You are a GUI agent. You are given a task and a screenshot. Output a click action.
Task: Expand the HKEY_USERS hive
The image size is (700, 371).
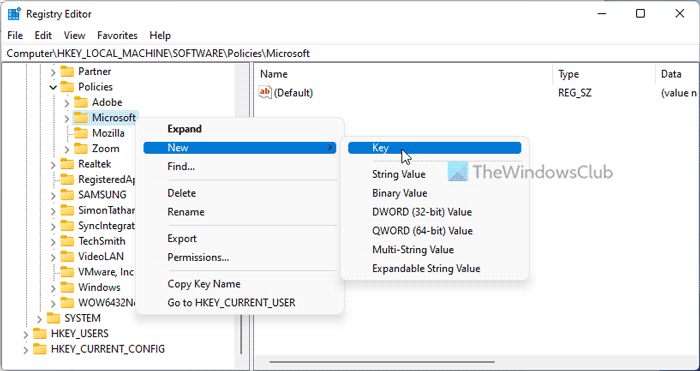tap(25, 334)
